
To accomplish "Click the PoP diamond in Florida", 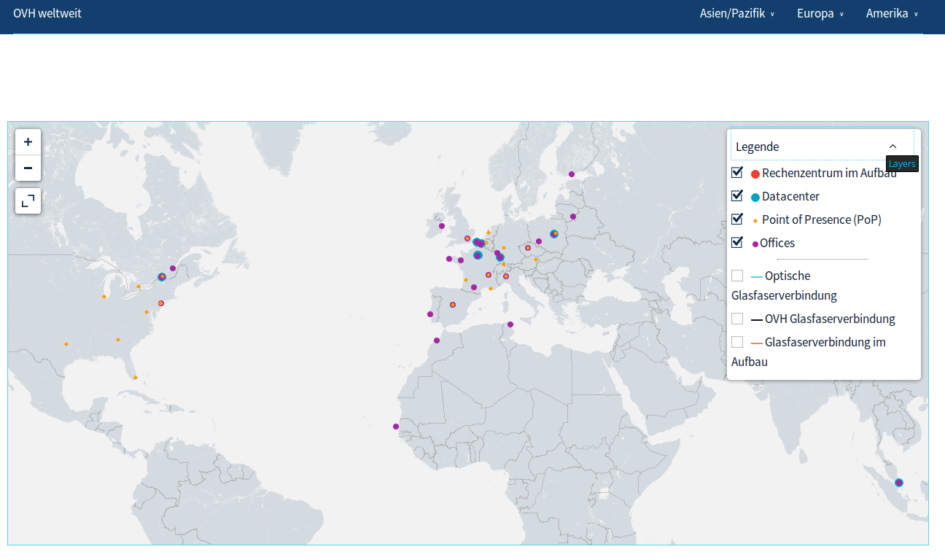I will click(136, 378).
